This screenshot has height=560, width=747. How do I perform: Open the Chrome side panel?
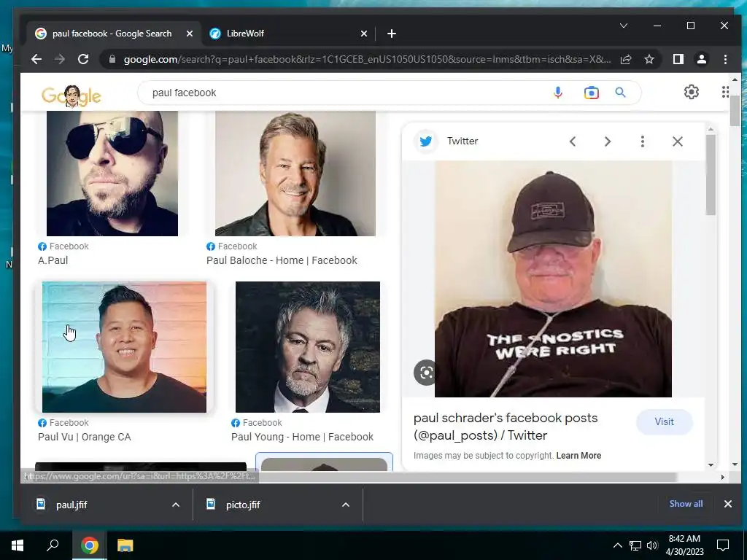click(678, 59)
